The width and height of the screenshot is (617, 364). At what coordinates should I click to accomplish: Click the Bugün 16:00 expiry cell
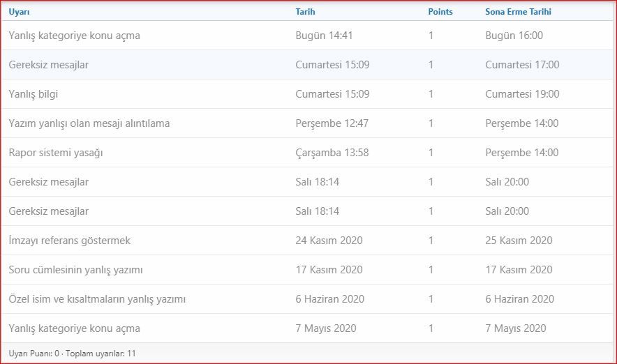click(514, 36)
